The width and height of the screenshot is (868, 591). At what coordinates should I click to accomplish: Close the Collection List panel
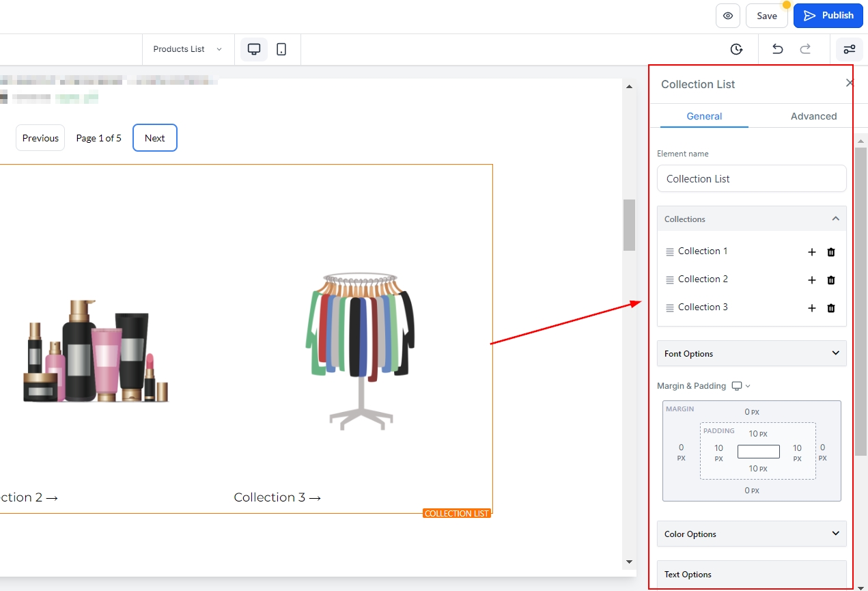pyautogui.click(x=850, y=83)
